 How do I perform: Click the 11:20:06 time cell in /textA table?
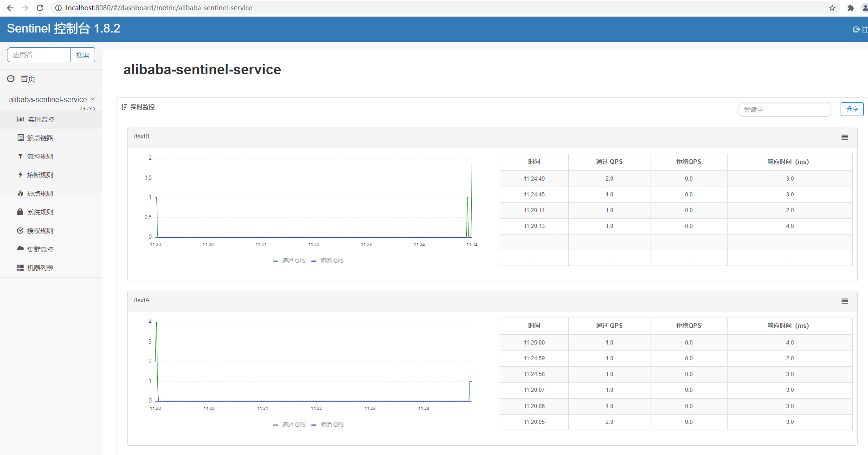(x=534, y=406)
